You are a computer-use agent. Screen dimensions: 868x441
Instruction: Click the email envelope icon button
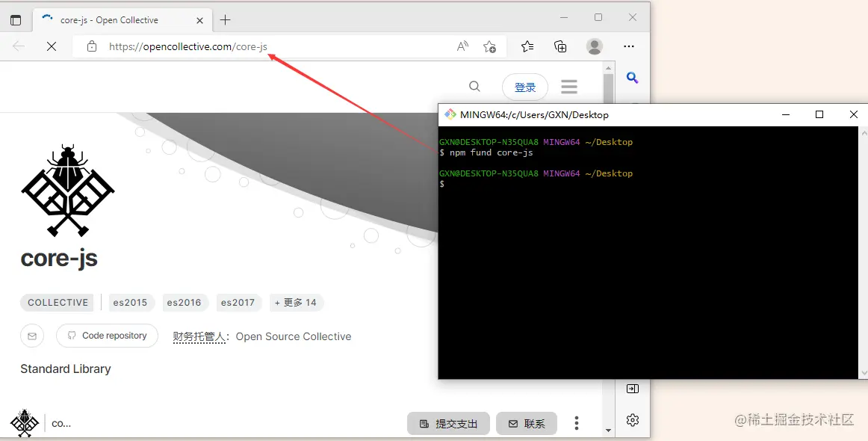point(32,336)
